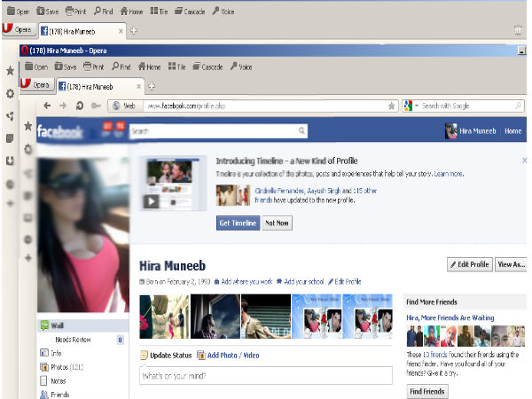
Task: Close the outer Hira Muneeb tab
Action: click(121, 31)
